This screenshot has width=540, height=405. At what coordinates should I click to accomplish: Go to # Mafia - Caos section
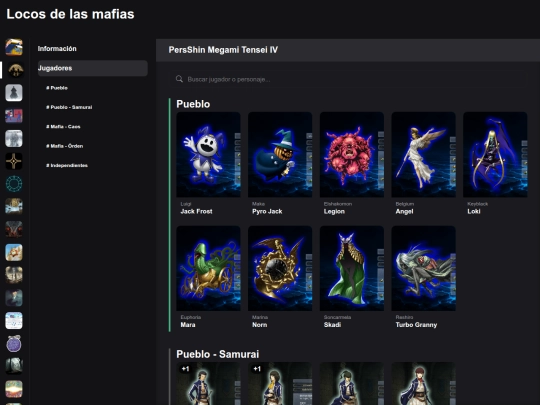(x=63, y=126)
